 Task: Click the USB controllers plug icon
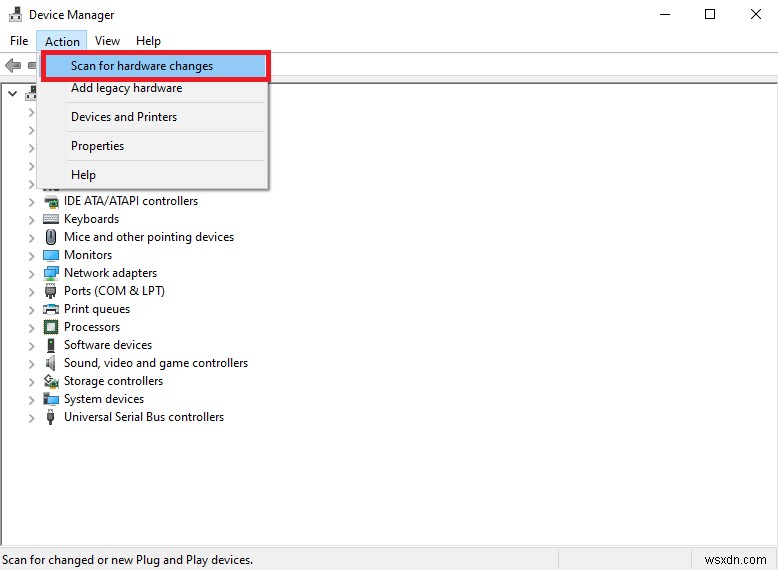pos(51,417)
